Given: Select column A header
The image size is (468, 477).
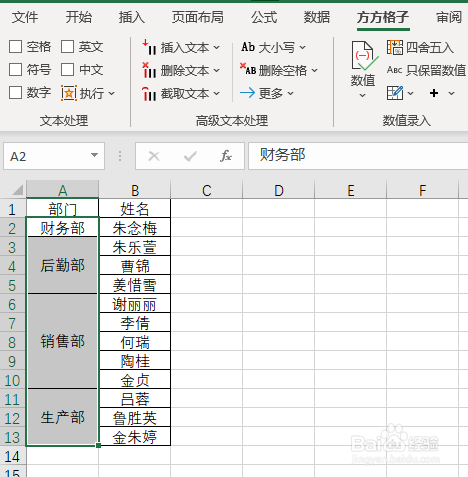Looking at the screenshot, I should coord(63,190).
